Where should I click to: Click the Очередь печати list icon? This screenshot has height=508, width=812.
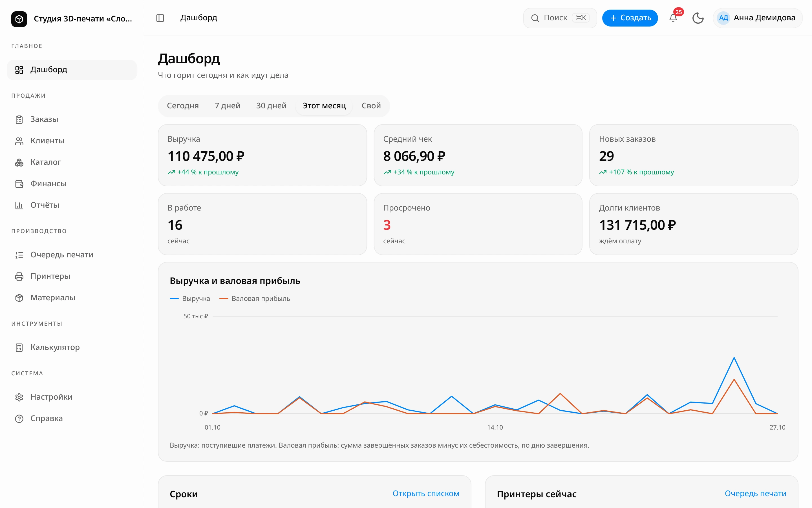click(19, 255)
